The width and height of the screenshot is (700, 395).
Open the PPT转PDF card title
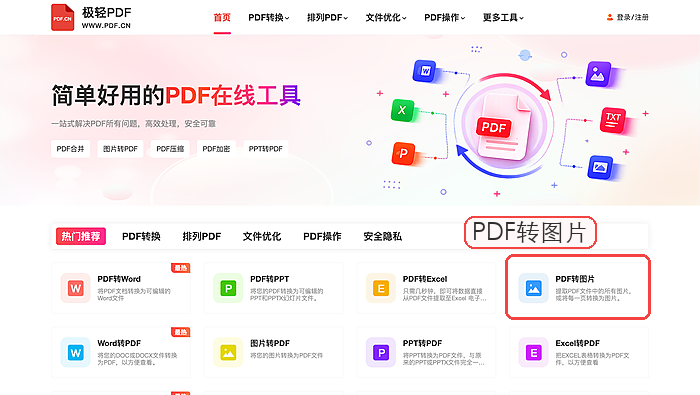422,343
